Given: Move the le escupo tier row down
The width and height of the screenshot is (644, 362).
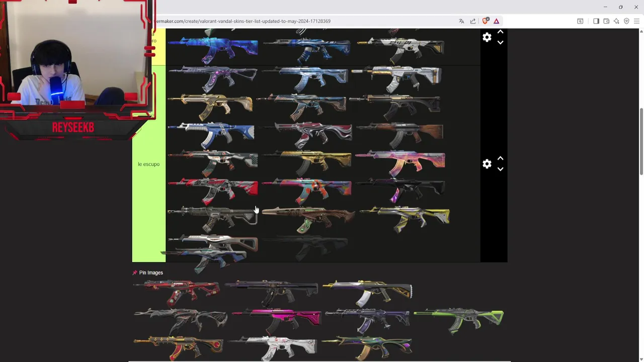Looking at the screenshot, I should pyautogui.click(x=500, y=169).
